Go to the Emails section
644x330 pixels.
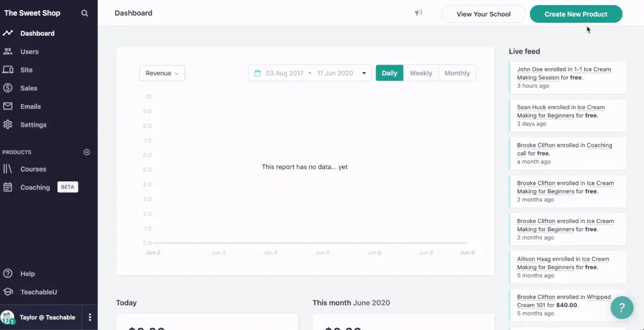pyautogui.click(x=30, y=106)
